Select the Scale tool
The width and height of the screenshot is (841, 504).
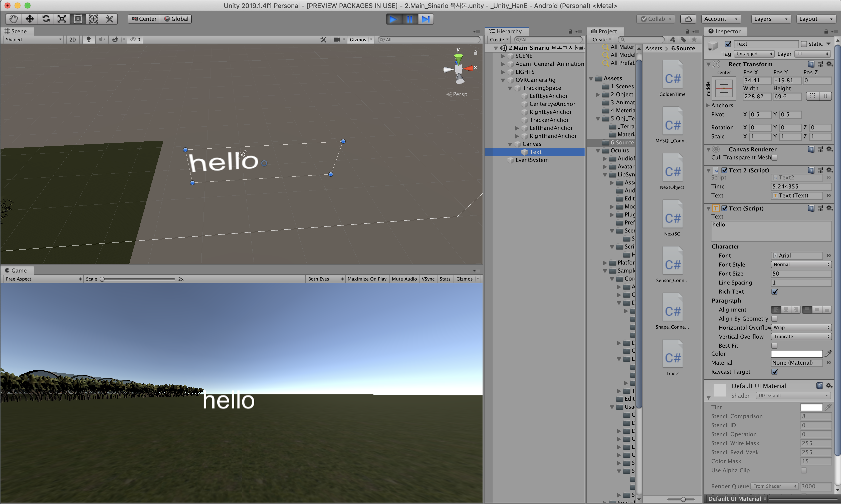coord(62,19)
